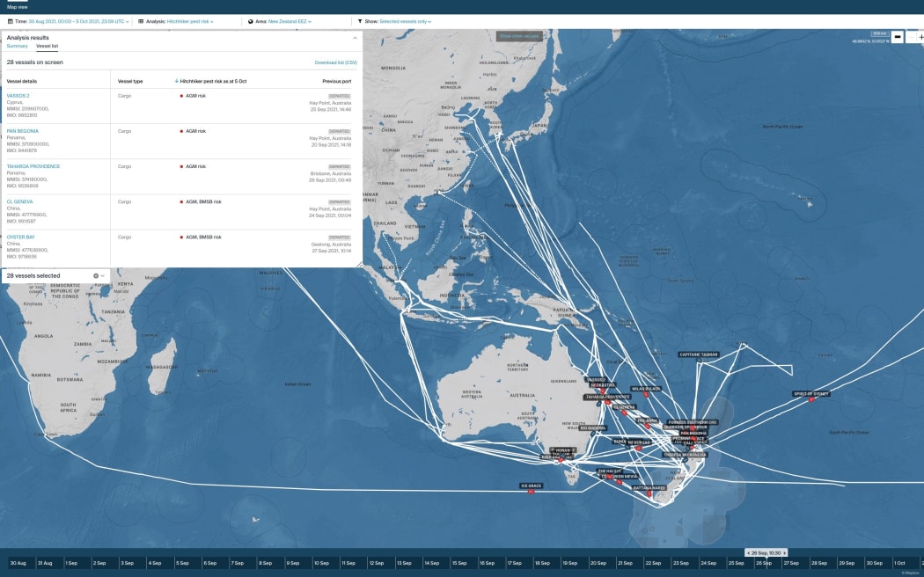Screen dimensions: 924x577
Task: Click 'Brisbane, Australia' previous port text
Action: pos(331,173)
